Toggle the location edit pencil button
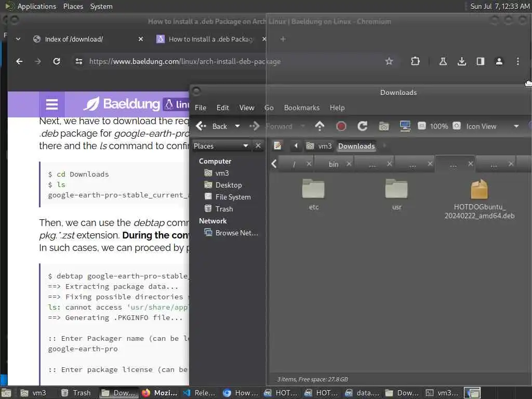The width and height of the screenshot is (532, 399). pos(277,146)
